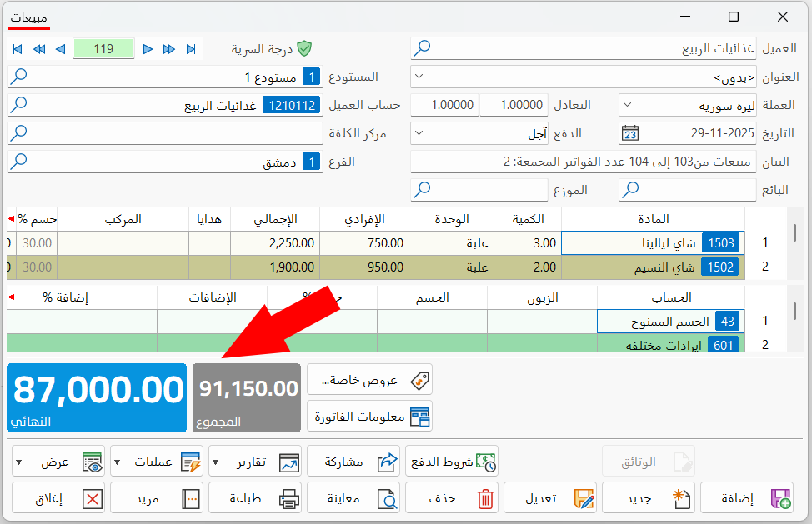
Task: Expand the العملة currency dropdown
Action: point(627,105)
